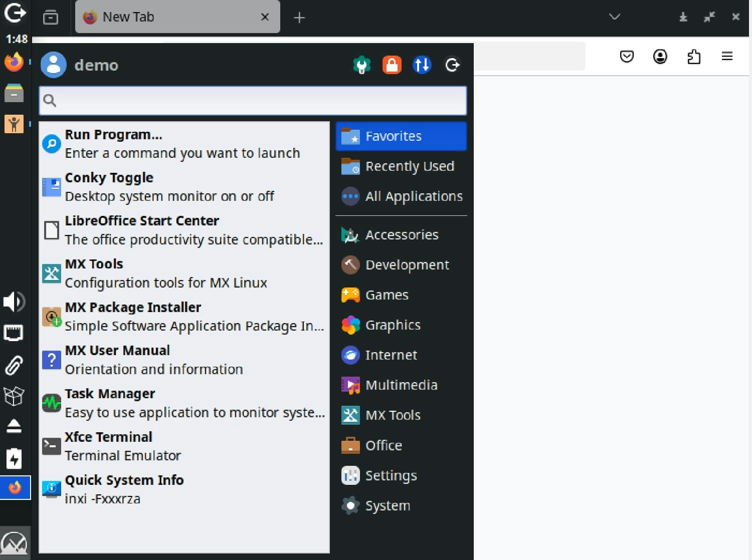The image size is (752, 560).
Task: Open the Games category
Action: (401, 295)
